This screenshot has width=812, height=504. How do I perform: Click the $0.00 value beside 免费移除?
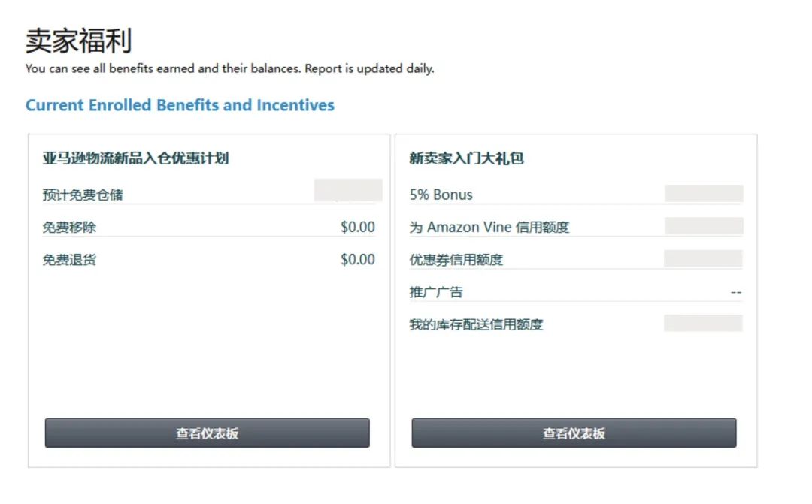[357, 227]
